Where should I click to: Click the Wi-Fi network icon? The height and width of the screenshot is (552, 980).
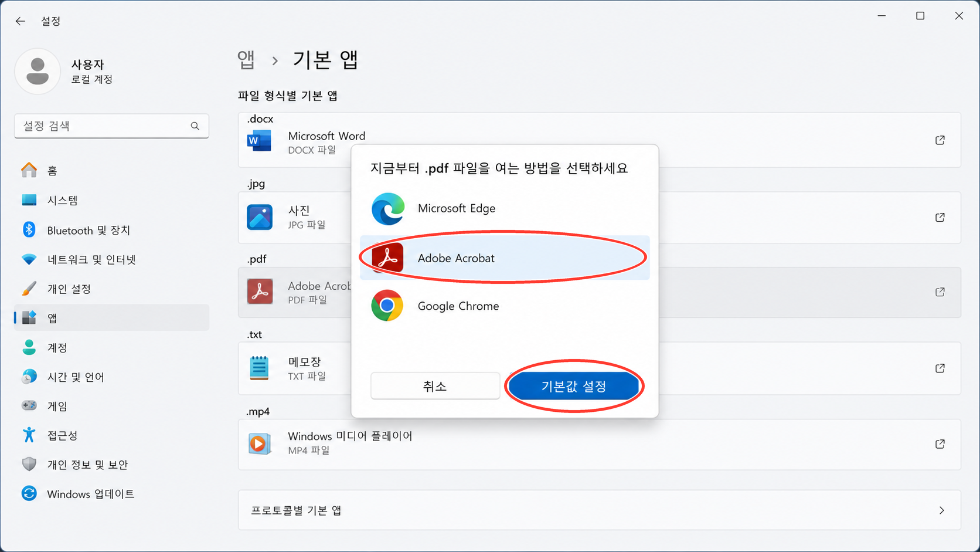click(29, 259)
